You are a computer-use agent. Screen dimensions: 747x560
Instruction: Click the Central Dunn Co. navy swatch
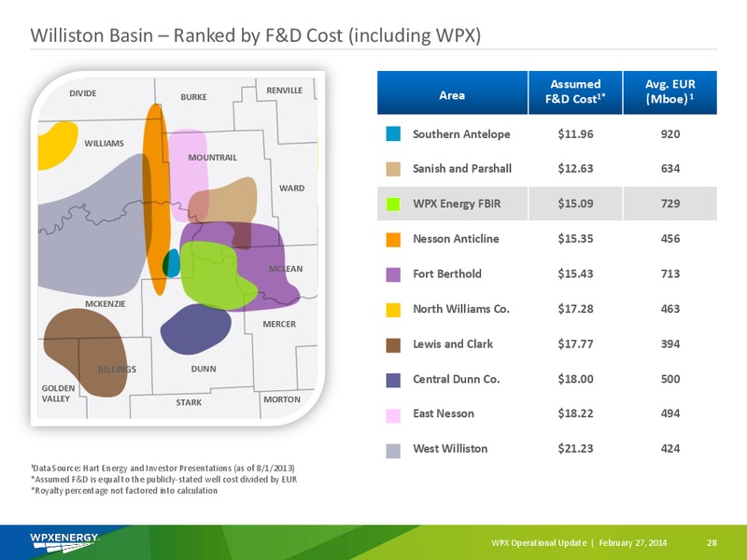pos(393,380)
